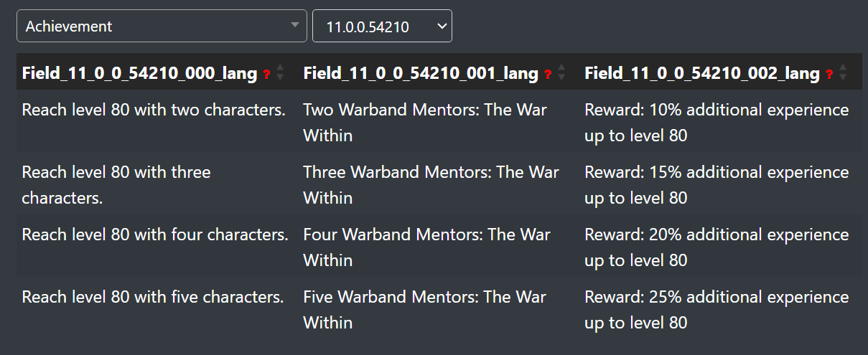This screenshot has width=868, height=355.
Task: Click the red question mark beside Field_11_0_0_54210_000_lang
Action: coord(266,74)
